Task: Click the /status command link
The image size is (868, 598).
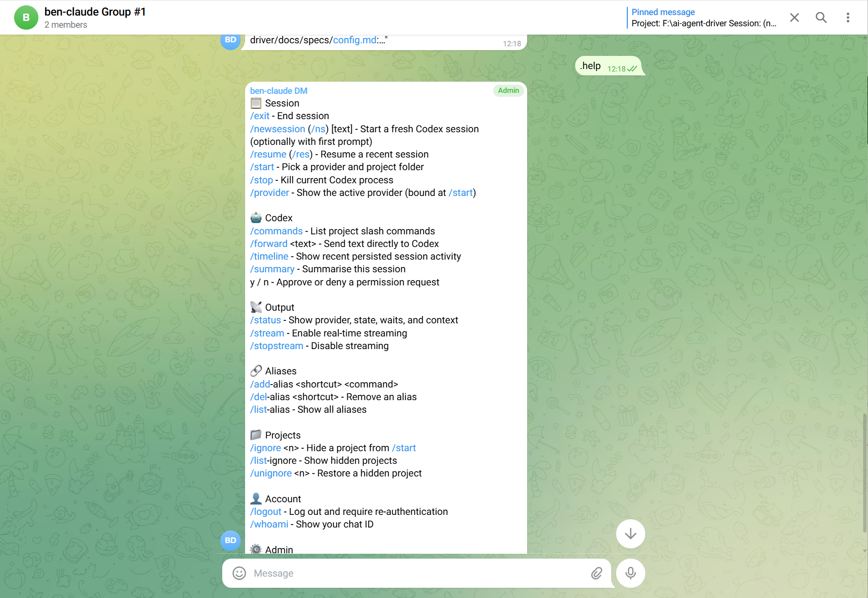Action: (266, 320)
